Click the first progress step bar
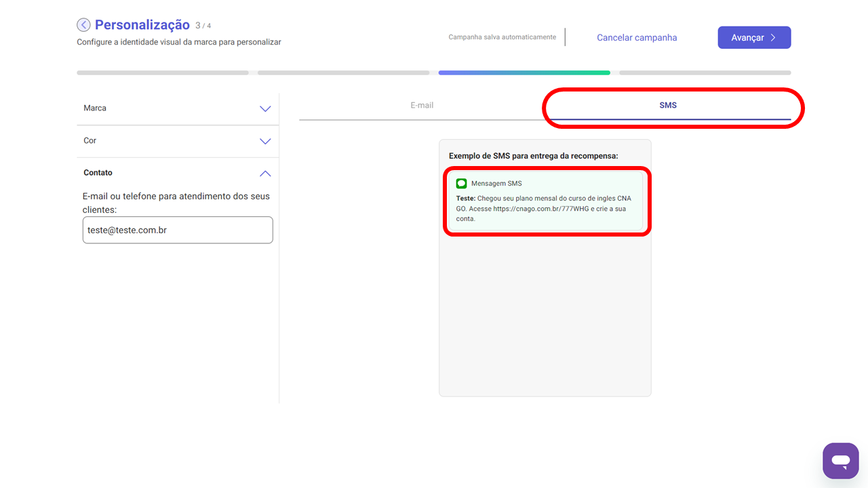The width and height of the screenshot is (868, 488). [163, 73]
